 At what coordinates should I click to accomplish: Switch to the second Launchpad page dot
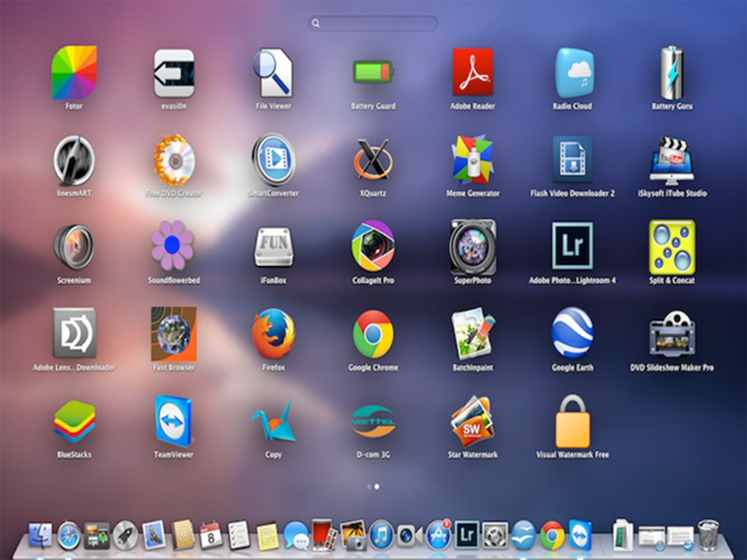[377, 486]
